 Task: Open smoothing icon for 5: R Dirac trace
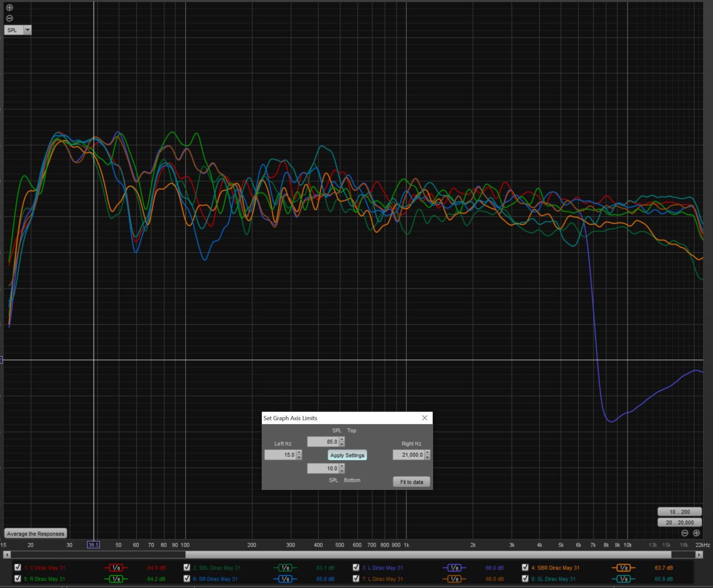115,579
